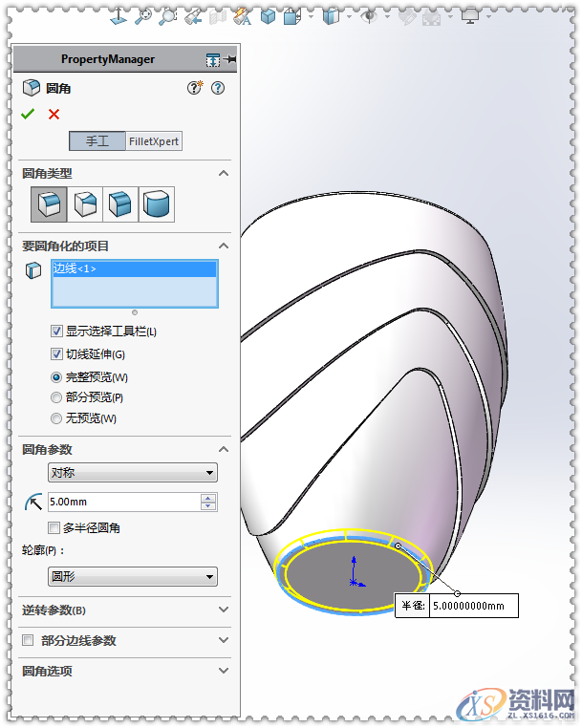
Task: Select 部分预览(P) radio option
Action: tap(56, 397)
